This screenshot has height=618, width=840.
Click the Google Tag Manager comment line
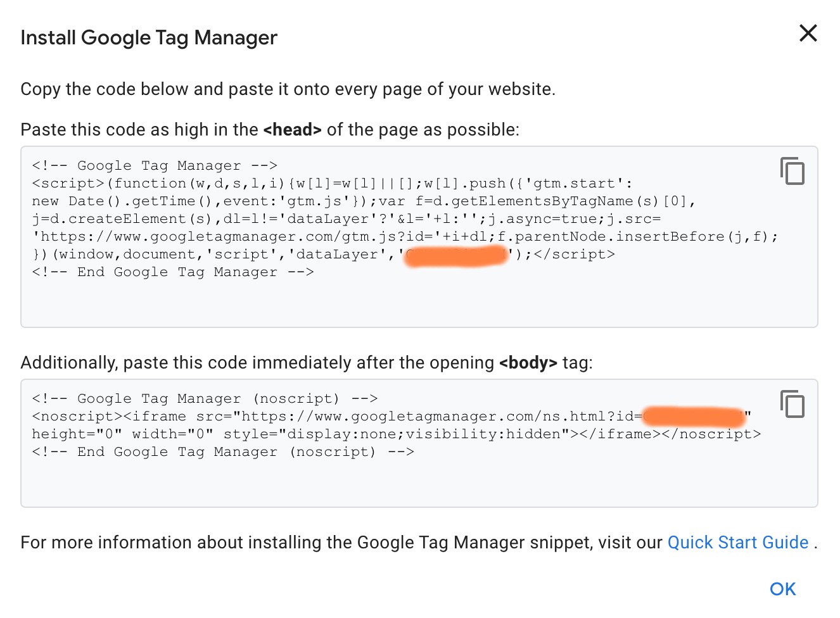pos(155,165)
